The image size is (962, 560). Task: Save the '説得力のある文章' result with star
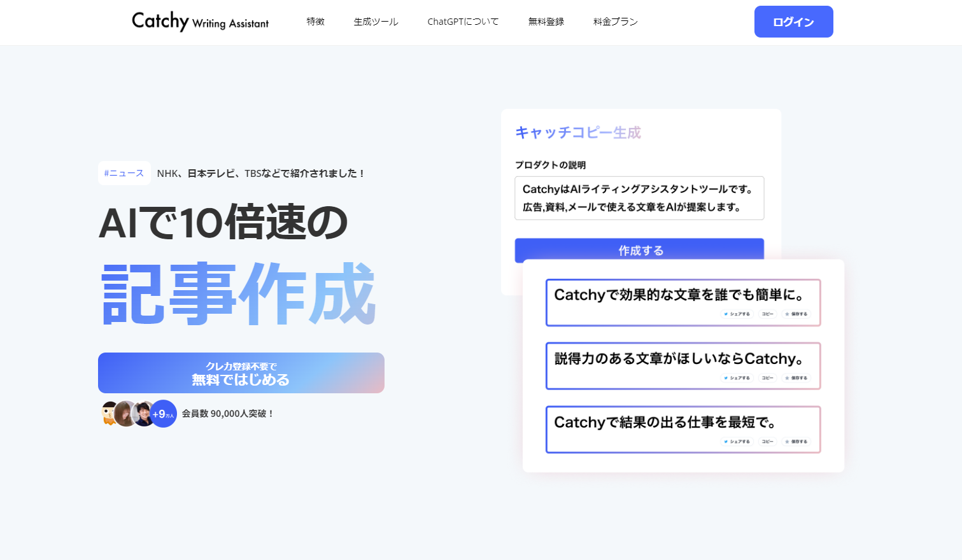coord(796,378)
